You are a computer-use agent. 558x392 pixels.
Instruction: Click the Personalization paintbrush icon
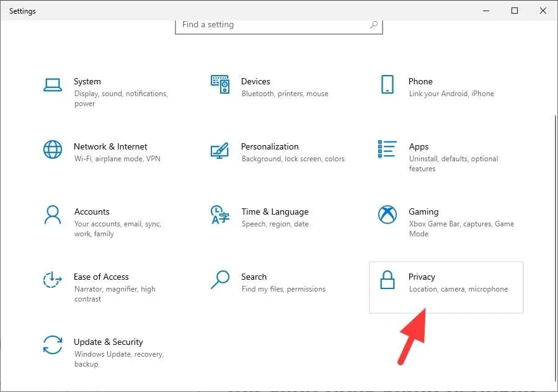click(x=219, y=151)
